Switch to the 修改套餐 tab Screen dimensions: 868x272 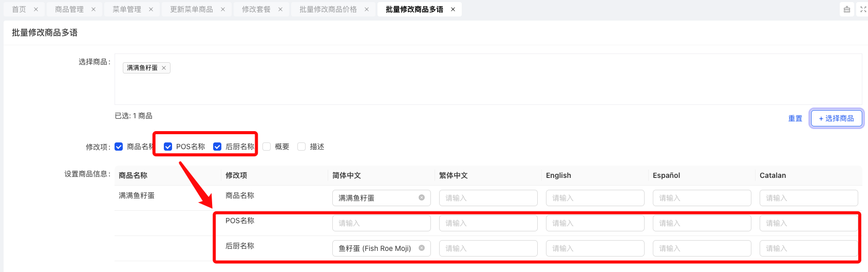coord(256,9)
